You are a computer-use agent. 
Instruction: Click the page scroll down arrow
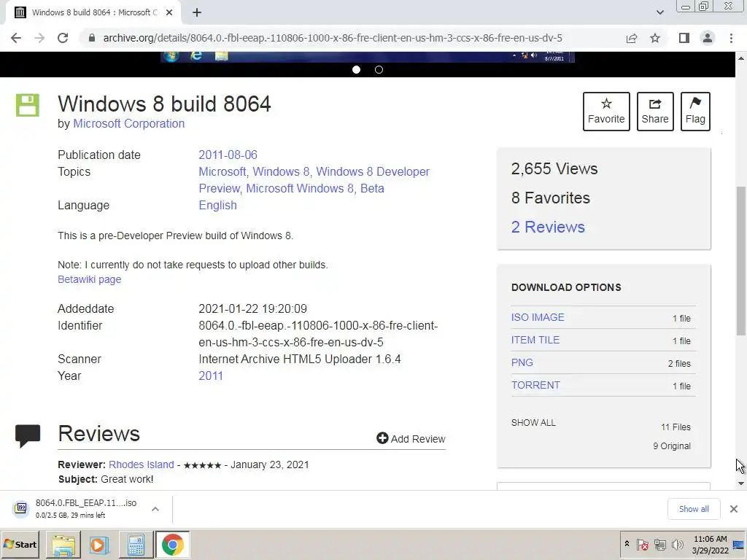741,483
